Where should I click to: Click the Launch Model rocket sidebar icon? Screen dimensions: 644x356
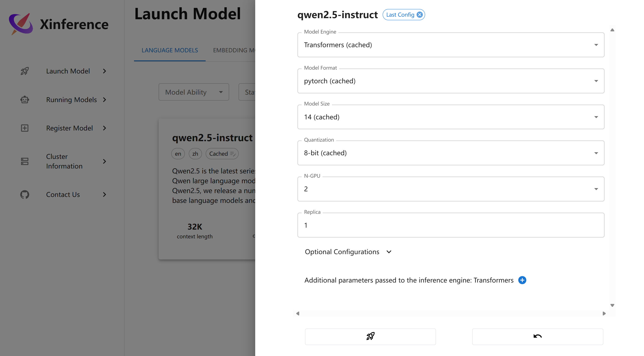(x=25, y=71)
